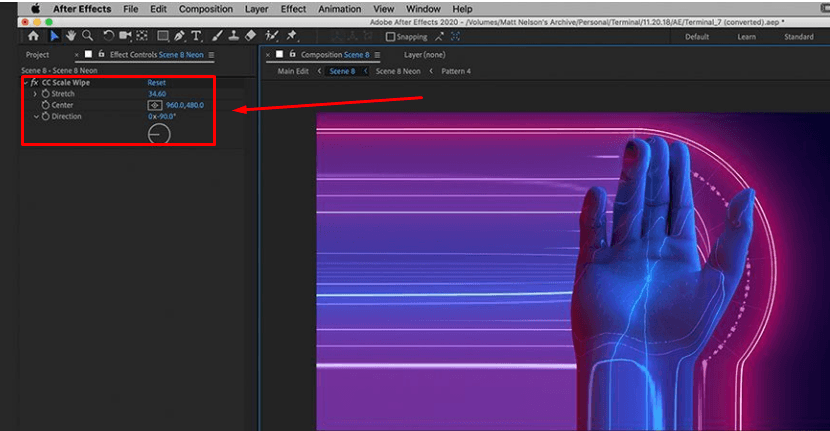Close the Effect Controls panel tab
The height and width of the screenshot is (431, 830).
pyautogui.click(x=77, y=55)
